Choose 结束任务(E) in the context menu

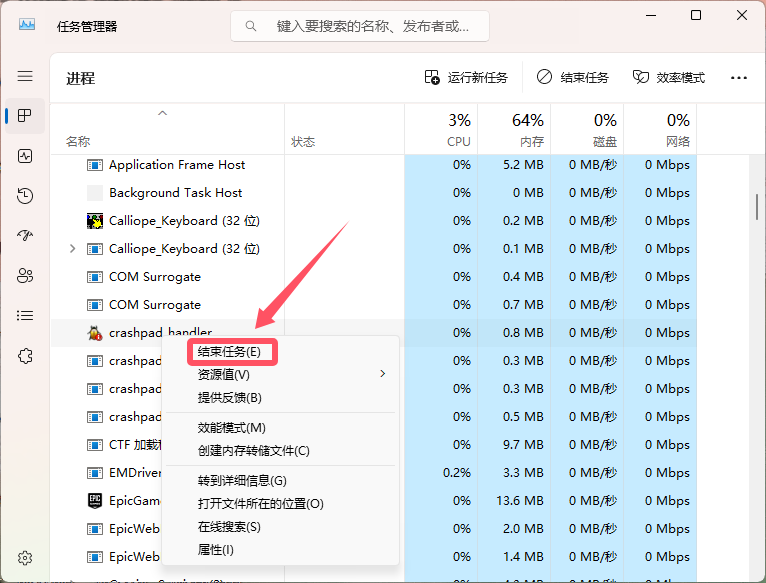(230, 352)
